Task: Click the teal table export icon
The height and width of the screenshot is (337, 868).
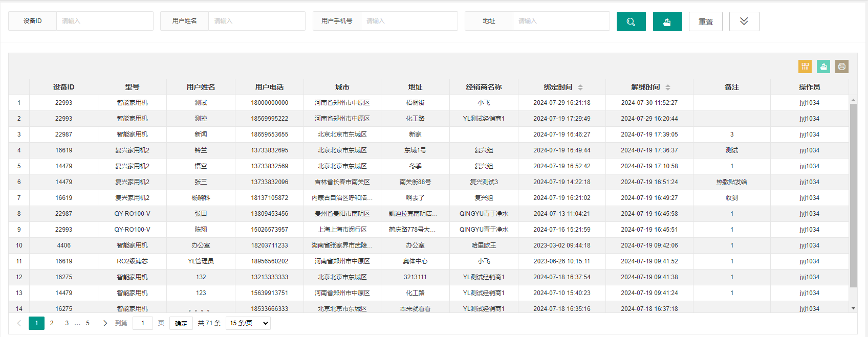Action: (x=823, y=66)
